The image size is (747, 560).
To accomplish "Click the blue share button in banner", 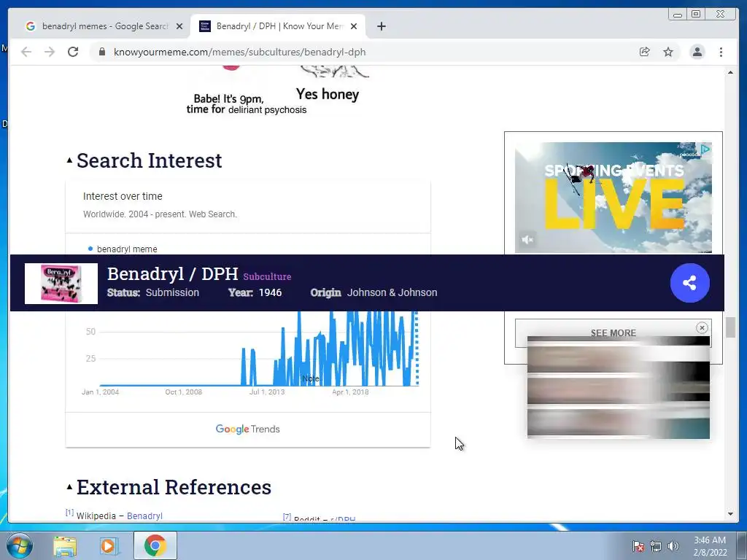I will pos(689,283).
